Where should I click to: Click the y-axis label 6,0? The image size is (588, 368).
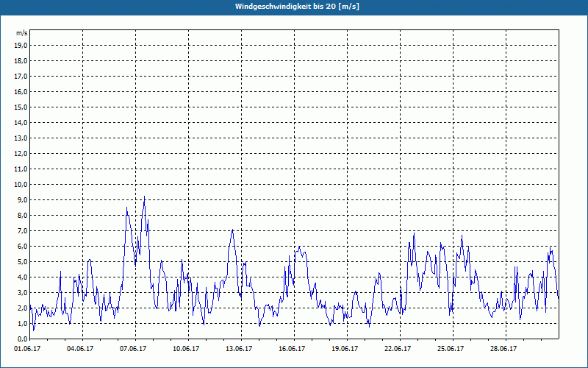[x=22, y=247]
